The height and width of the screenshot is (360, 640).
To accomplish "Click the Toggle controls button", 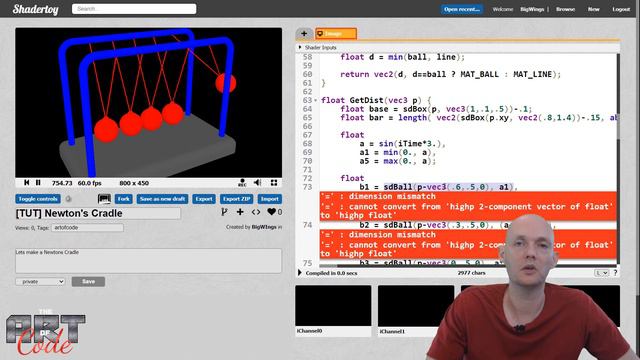I will (38, 199).
